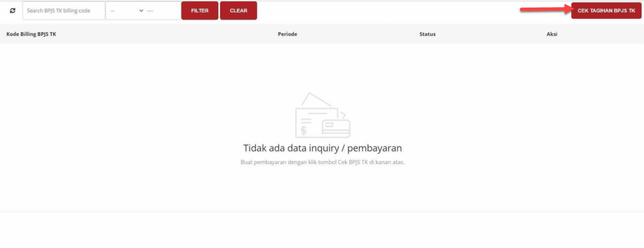Reset the filters with the CLEAR button
This screenshot has width=644, height=248.
pyautogui.click(x=238, y=11)
